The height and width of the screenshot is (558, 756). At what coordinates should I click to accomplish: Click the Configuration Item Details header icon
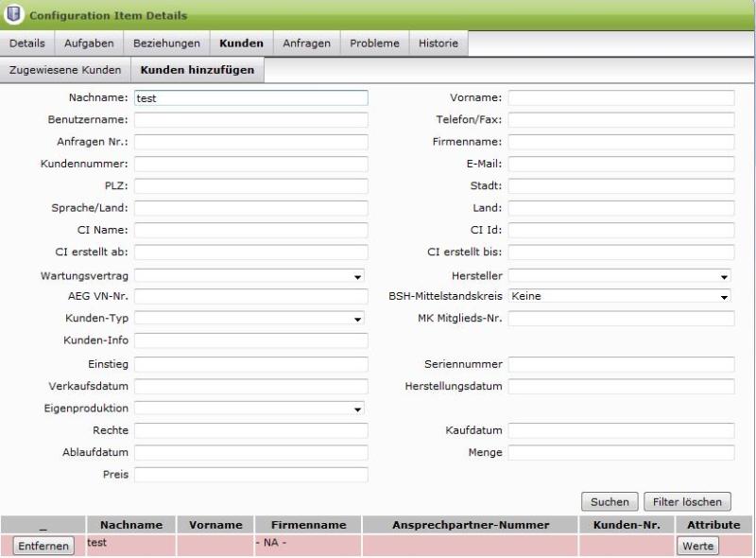tap(15, 14)
